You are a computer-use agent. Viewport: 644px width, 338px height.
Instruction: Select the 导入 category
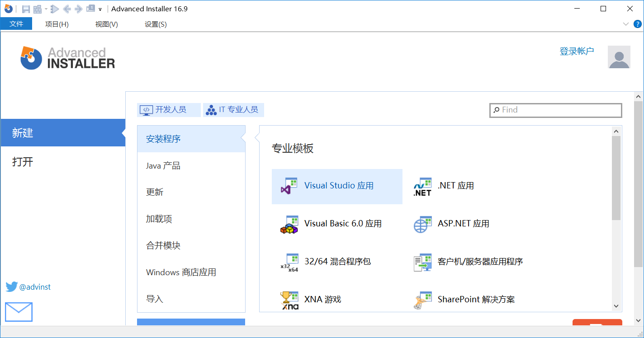tap(191, 299)
